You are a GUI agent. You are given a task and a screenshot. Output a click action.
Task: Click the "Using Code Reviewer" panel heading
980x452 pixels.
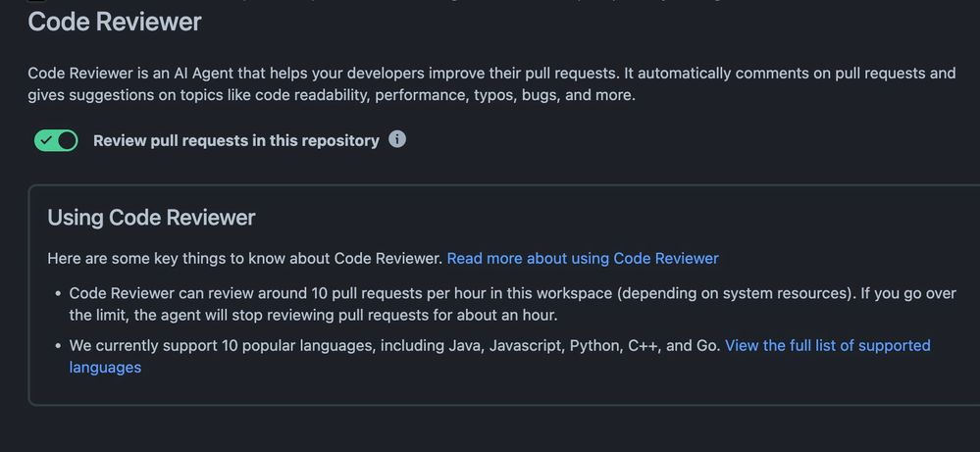point(151,218)
